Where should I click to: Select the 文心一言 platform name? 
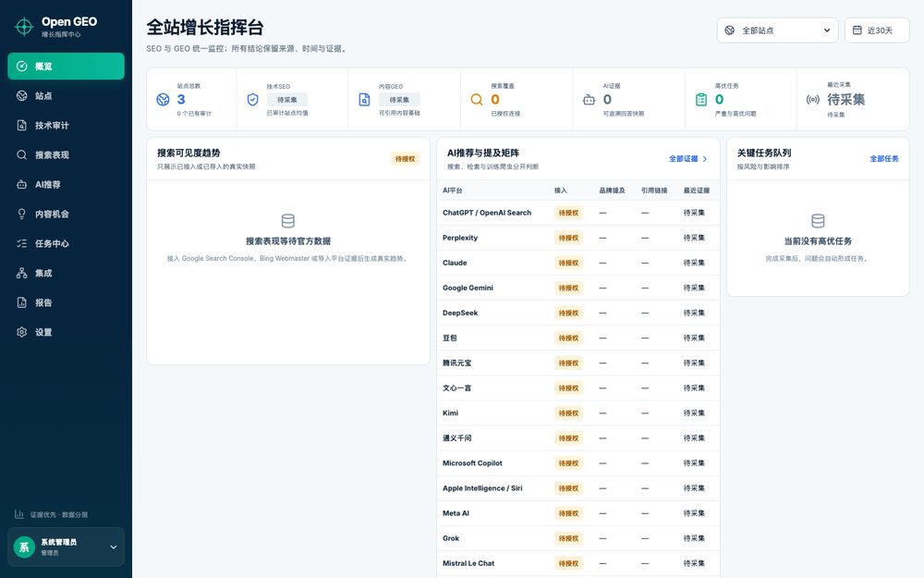click(x=456, y=388)
